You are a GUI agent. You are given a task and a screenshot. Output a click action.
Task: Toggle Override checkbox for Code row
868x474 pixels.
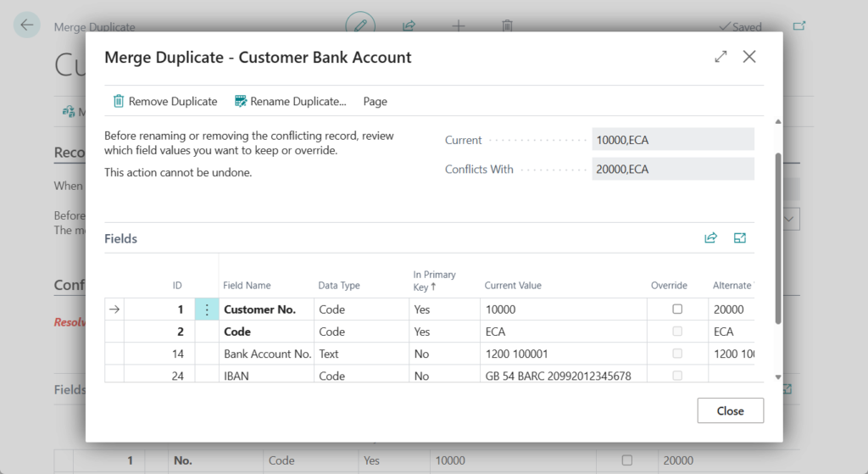click(x=677, y=332)
